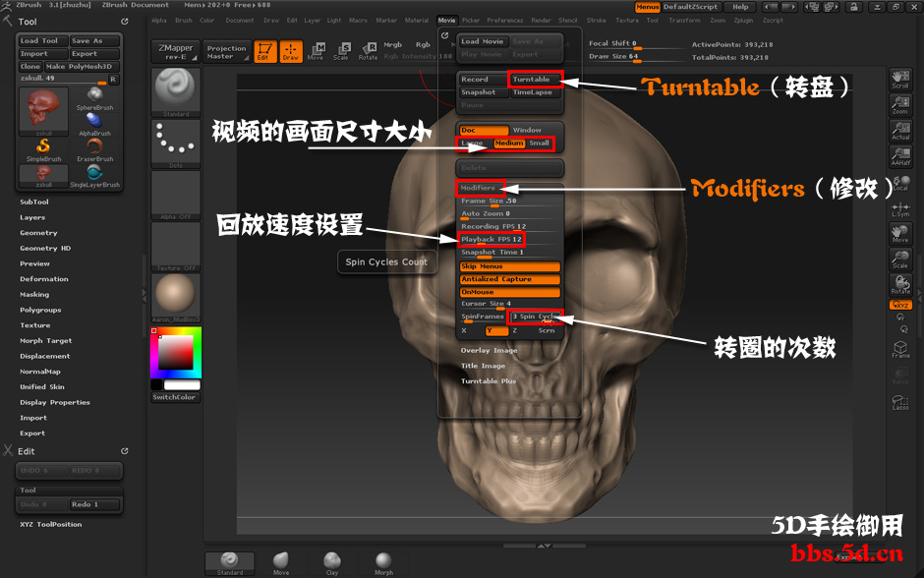The image size is (924, 578).
Task: Select the Edit mode icon
Action: click(265, 51)
